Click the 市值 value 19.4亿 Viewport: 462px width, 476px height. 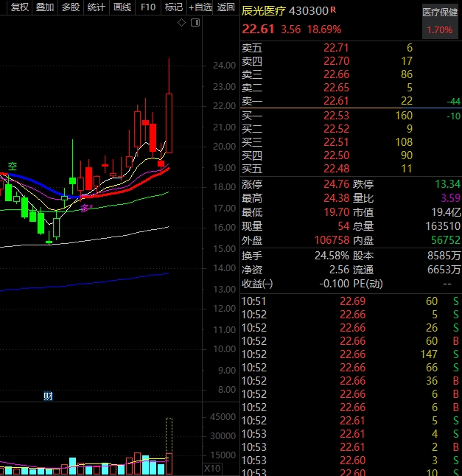[446, 212]
